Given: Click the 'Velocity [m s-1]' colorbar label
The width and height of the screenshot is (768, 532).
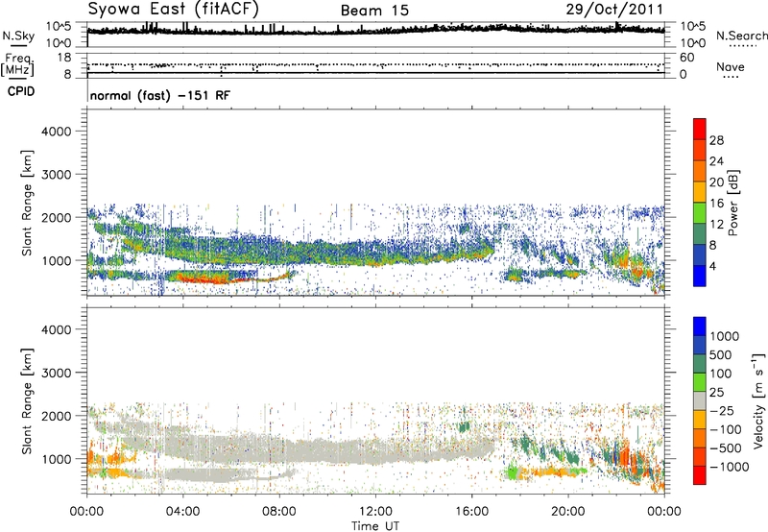Looking at the screenshot, I should (x=758, y=400).
